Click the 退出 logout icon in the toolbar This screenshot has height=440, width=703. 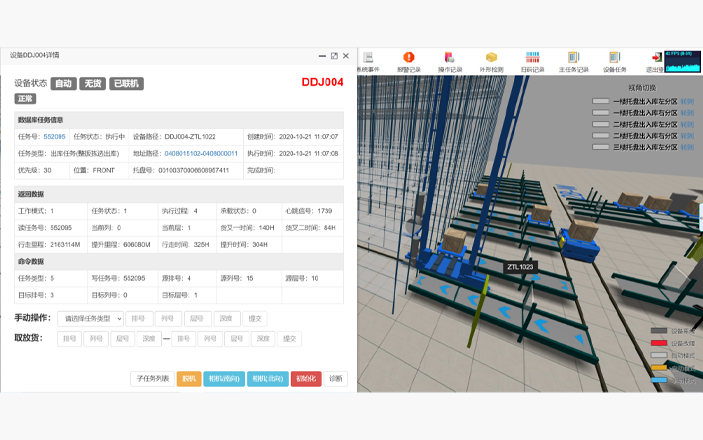(x=655, y=61)
